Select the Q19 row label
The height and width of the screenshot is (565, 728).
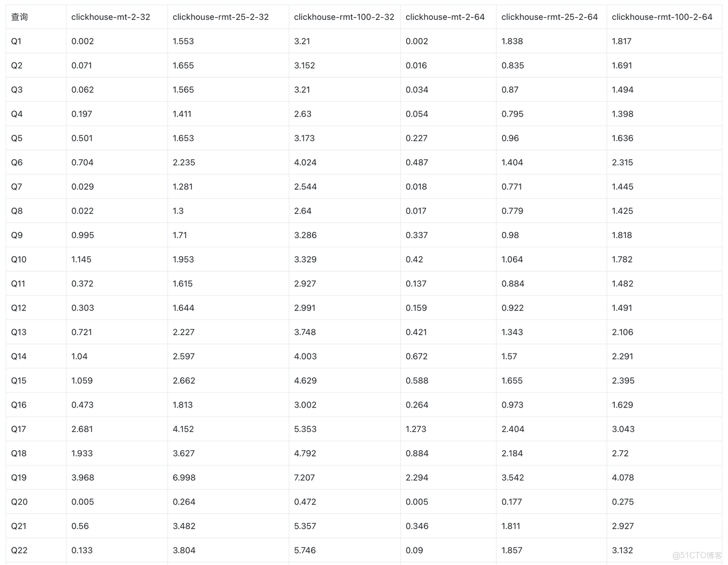[x=19, y=477]
